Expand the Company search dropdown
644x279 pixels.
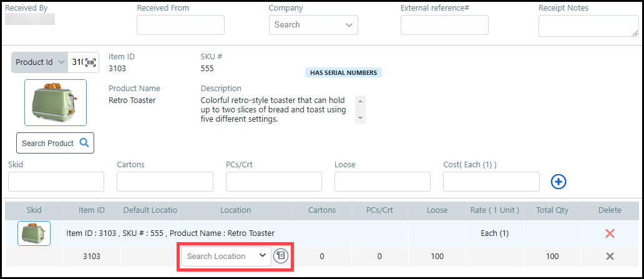[x=313, y=25]
